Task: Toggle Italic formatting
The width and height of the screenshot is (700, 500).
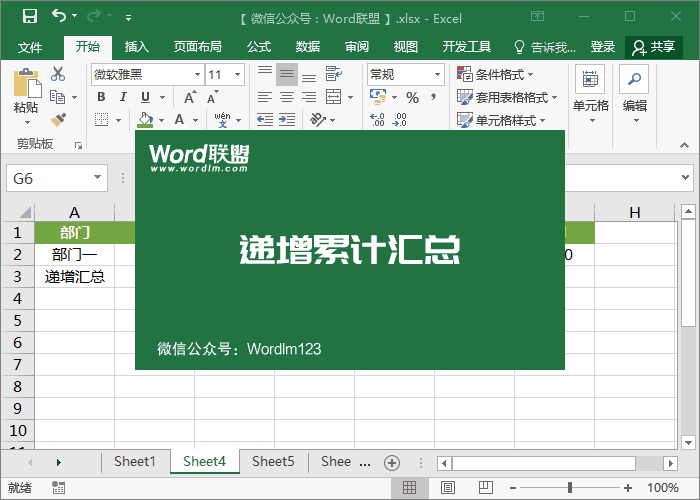Action: pos(123,97)
